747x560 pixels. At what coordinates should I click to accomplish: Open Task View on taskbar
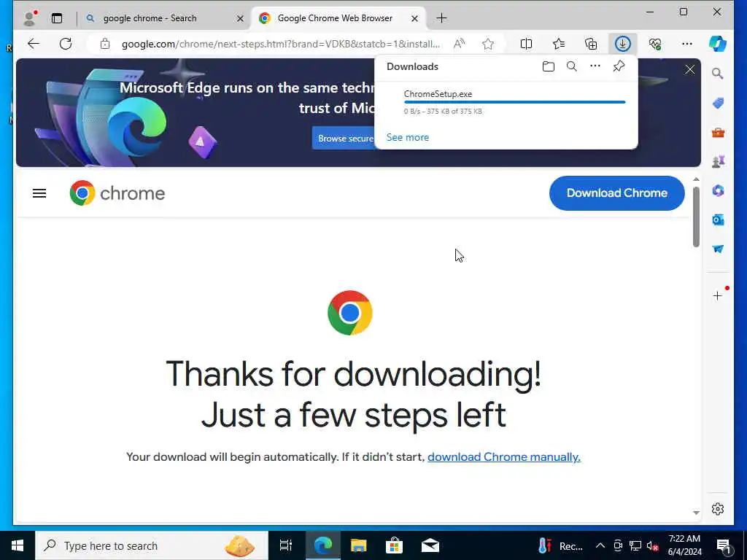[x=286, y=545]
